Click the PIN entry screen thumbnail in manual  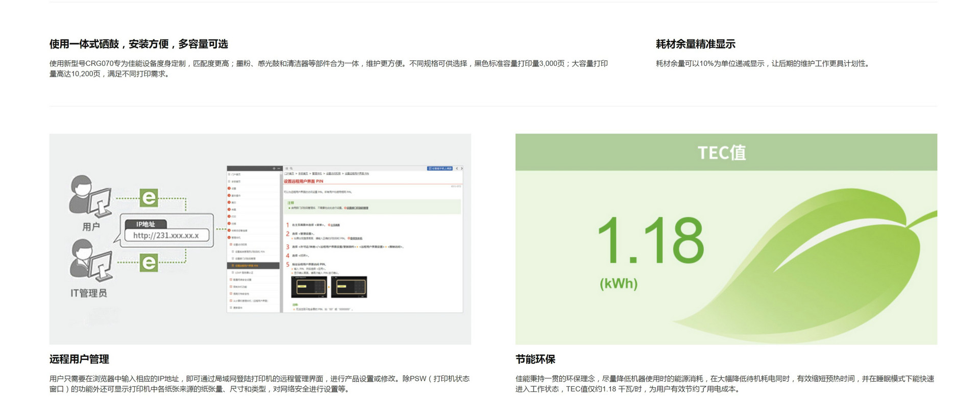309,287
